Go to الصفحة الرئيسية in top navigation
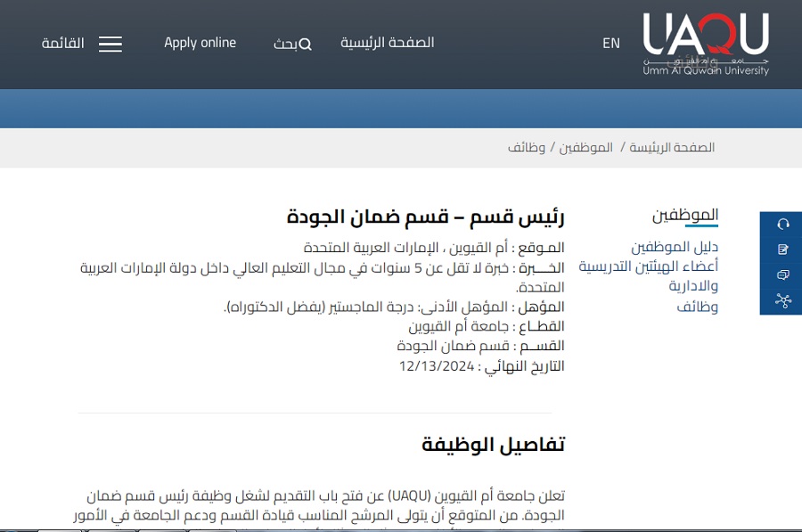802x532 pixels. (x=387, y=43)
